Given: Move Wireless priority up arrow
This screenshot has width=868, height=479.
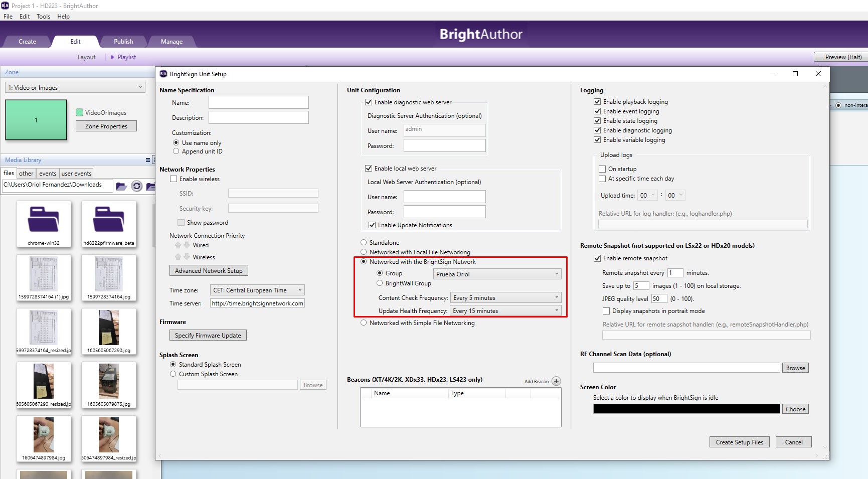Looking at the screenshot, I should click(178, 257).
